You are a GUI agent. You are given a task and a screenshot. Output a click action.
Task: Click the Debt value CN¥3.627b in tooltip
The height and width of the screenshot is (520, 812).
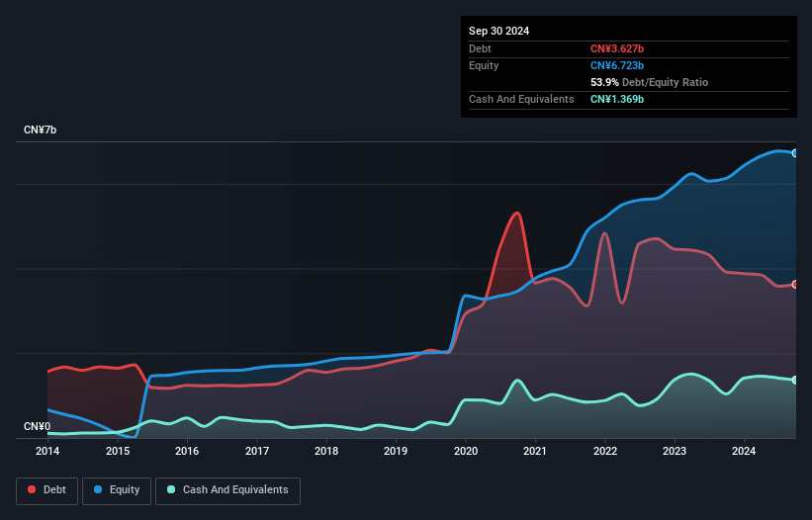pyautogui.click(x=617, y=48)
